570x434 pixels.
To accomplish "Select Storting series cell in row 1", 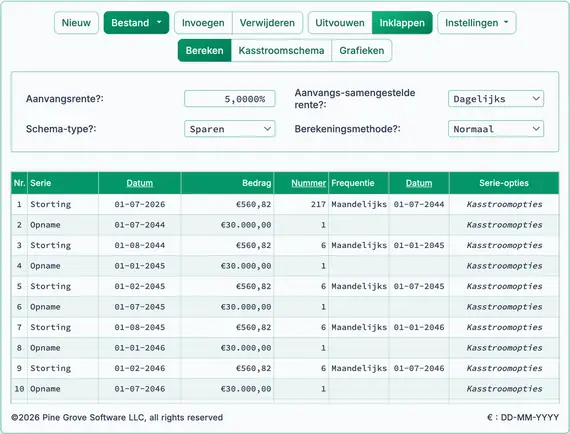I will [x=63, y=204].
